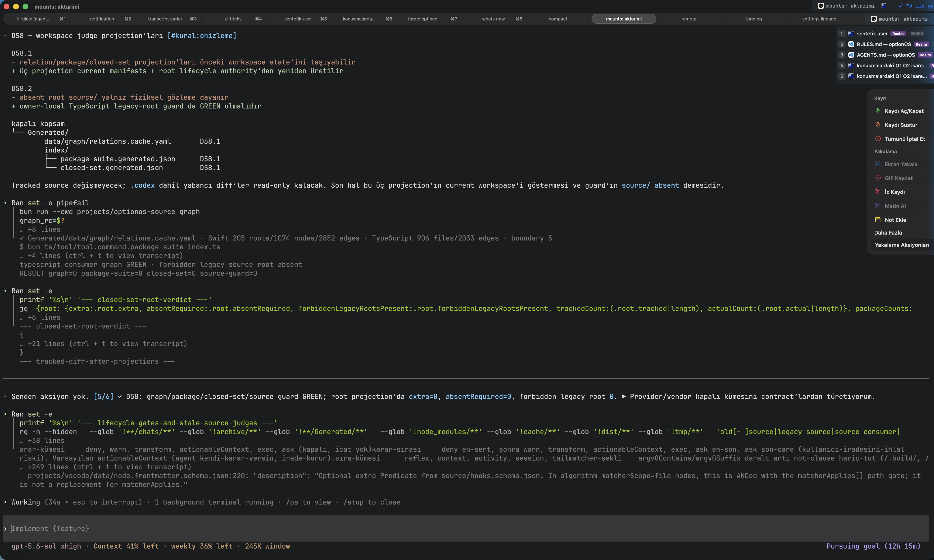934x560 pixels.
Task: Click 'Pursuing goal (12h 15m)' status text
Action: [x=873, y=546]
